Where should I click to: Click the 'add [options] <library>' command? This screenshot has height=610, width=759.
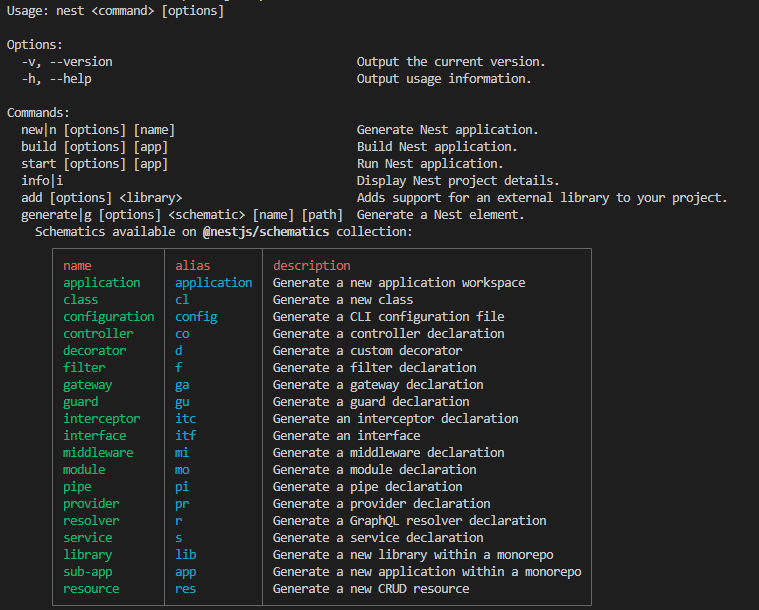pos(102,198)
